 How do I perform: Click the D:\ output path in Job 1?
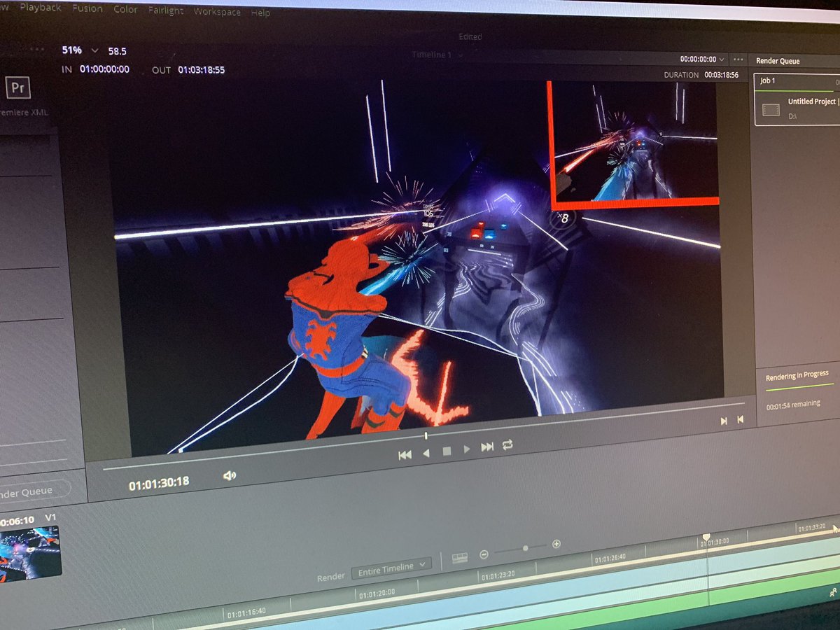[x=793, y=116]
